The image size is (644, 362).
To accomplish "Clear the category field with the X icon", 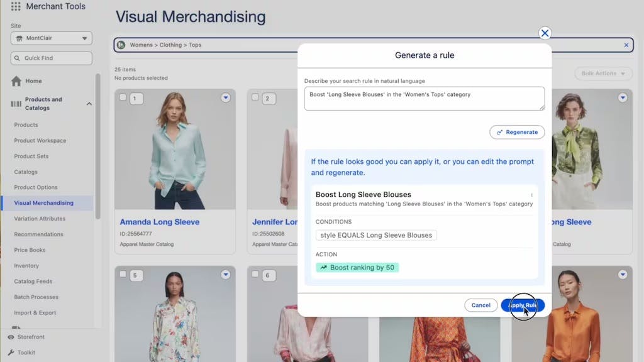I will point(626,45).
